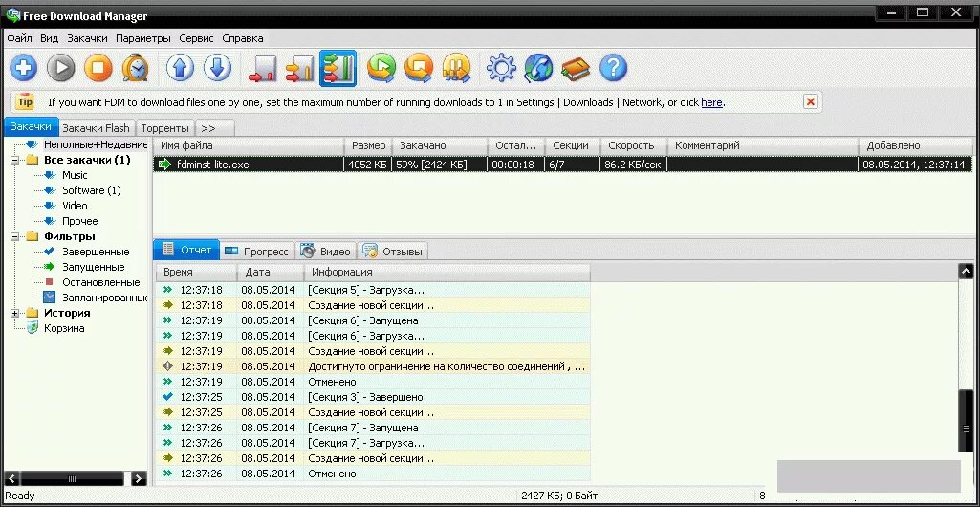Sort by the Имя файла column header

[x=249, y=145]
